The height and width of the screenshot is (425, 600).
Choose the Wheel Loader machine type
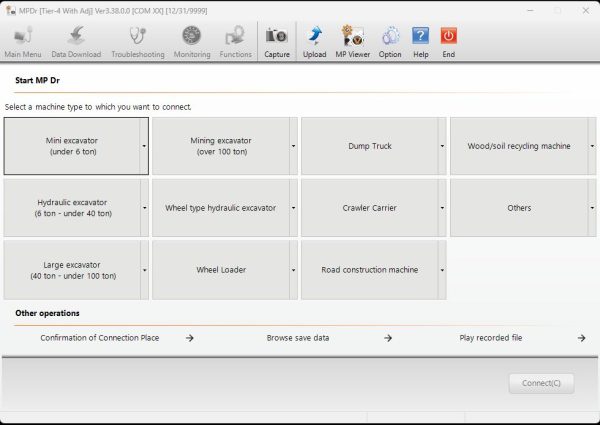point(221,270)
